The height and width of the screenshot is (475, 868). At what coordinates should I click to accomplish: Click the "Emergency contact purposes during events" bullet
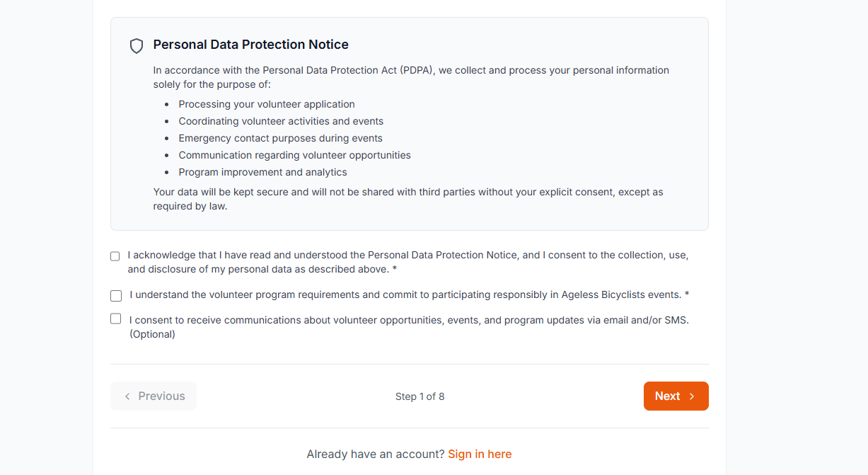(280, 138)
